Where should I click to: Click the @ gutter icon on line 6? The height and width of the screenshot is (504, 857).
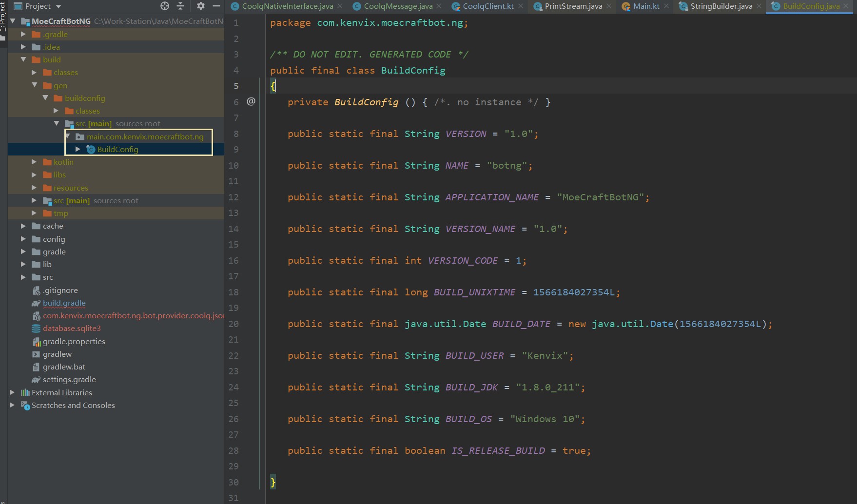pyautogui.click(x=251, y=101)
